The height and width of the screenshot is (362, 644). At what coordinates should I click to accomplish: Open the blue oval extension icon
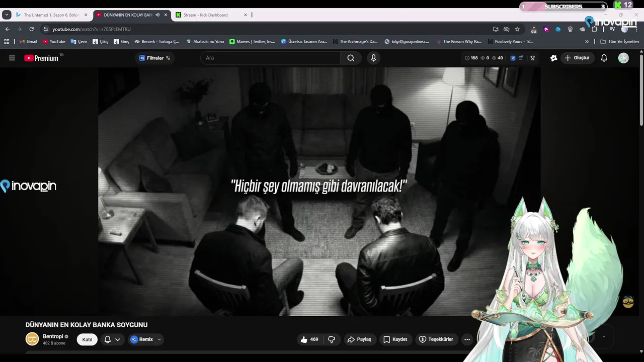(x=558, y=29)
